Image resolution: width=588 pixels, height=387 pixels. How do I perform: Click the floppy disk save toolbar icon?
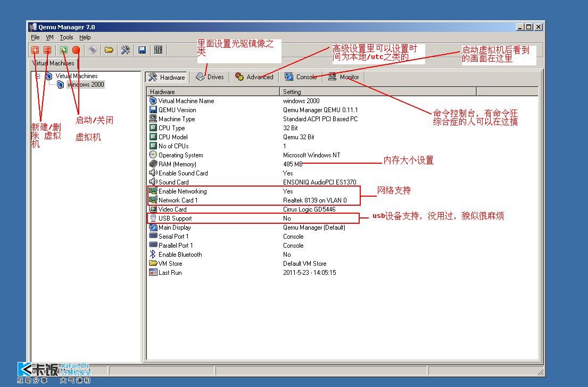click(142, 50)
